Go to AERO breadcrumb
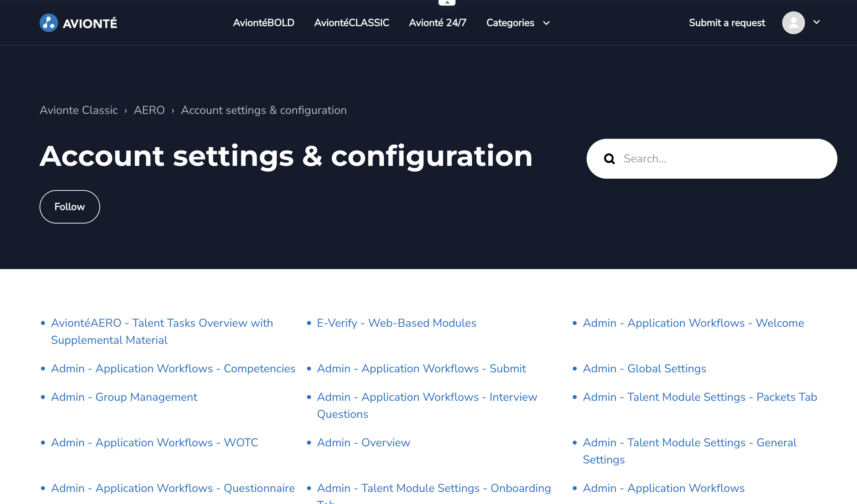The image size is (857, 504). point(149,110)
